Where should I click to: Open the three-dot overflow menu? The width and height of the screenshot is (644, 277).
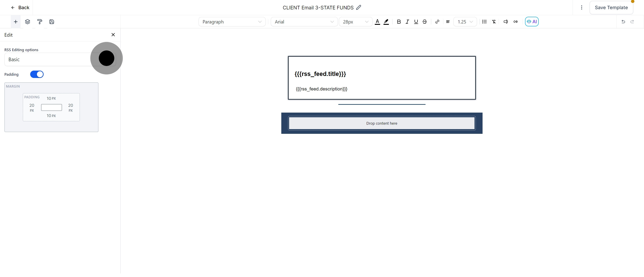(x=581, y=8)
